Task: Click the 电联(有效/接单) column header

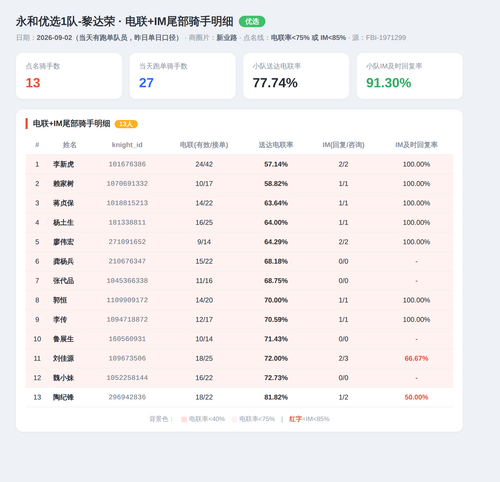Action: point(204,145)
